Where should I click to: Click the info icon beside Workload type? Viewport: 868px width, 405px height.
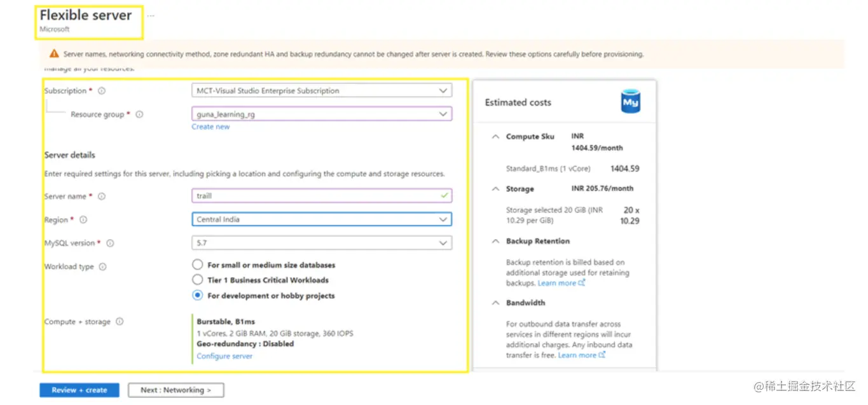click(x=103, y=267)
